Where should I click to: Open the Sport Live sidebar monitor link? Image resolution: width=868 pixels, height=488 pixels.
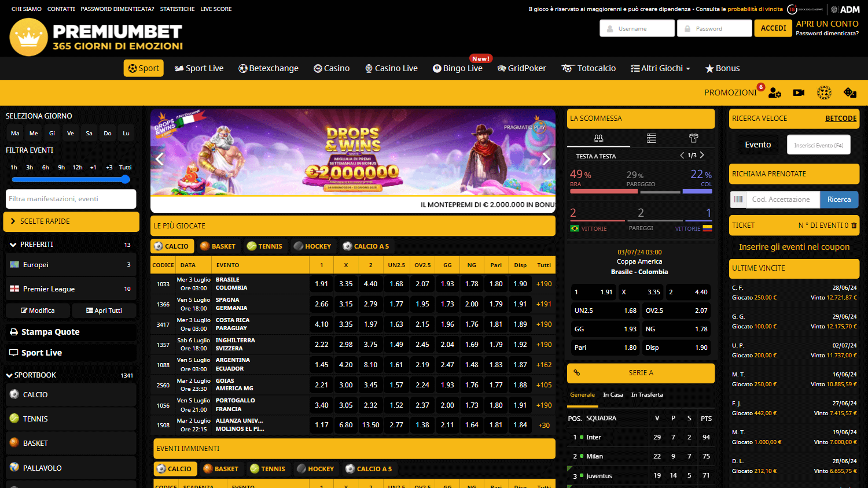[71, 353]
